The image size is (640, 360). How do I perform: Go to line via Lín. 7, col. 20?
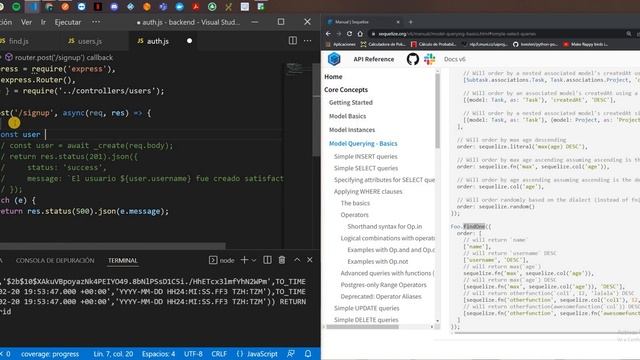113,354
